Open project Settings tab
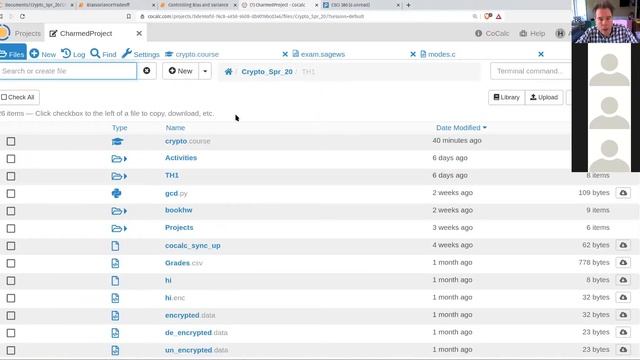 point(141,54)
